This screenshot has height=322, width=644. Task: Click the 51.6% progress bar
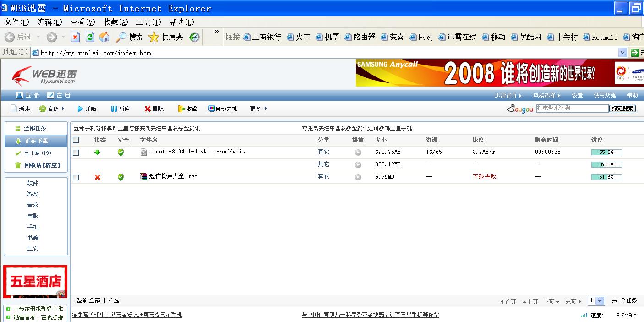(x=606, y=177)
